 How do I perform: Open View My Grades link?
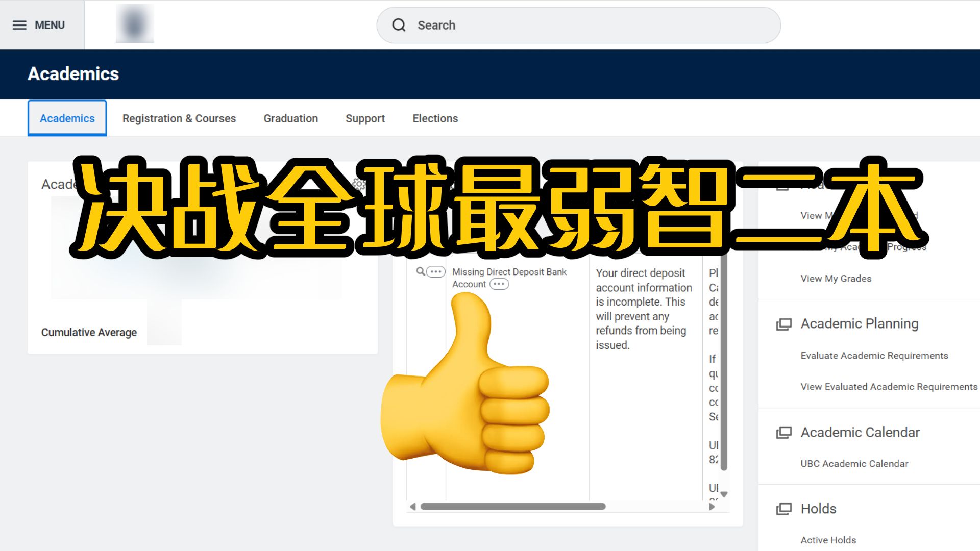(x=836, y=279)
